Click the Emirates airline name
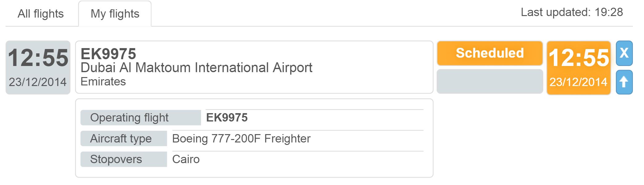The height and width of the screenshot is (185, 644). [x=103, y=82]
